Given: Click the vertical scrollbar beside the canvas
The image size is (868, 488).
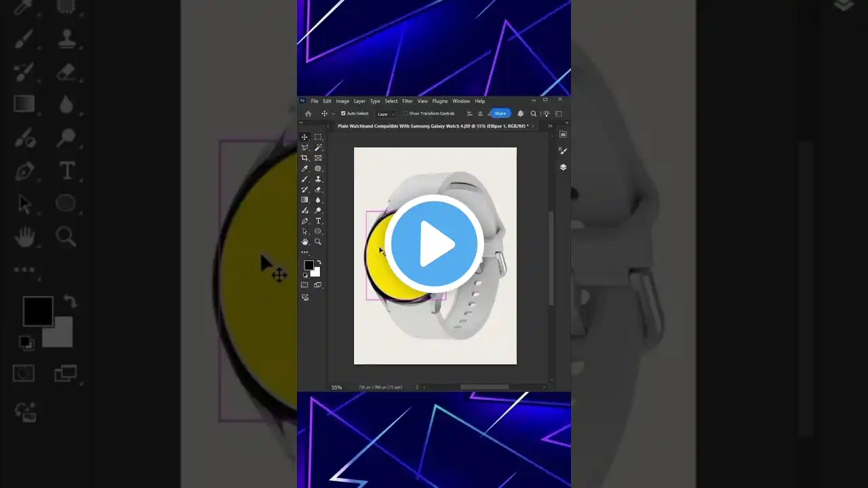Looking at the screenshot, I should point(551,258).
